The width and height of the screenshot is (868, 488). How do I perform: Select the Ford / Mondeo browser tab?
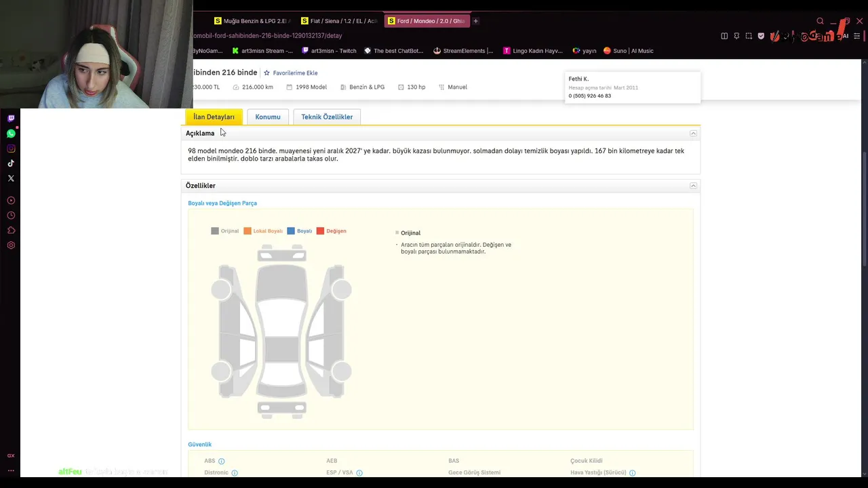pyautogui.click(x=427, y=21)
